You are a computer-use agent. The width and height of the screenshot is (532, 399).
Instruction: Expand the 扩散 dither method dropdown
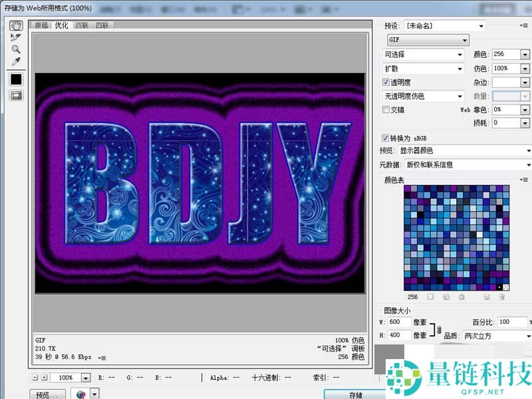pos(423,68)
